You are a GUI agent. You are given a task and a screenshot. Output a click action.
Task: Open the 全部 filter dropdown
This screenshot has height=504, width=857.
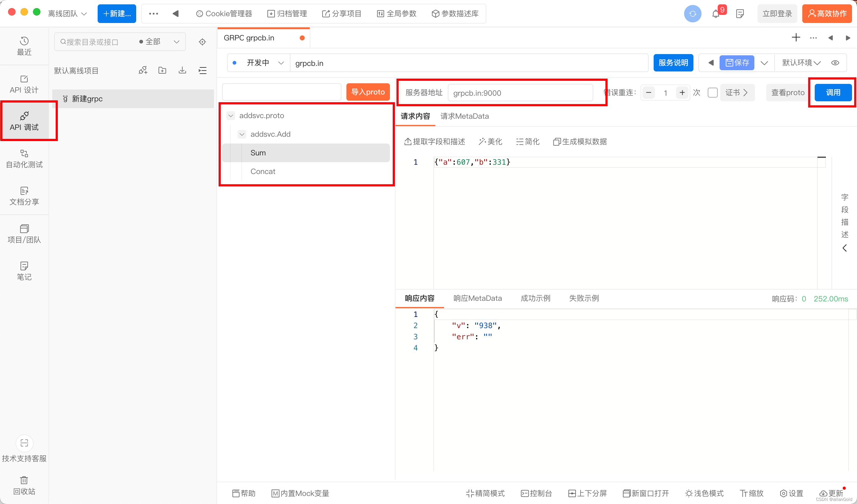(x=159, y=41)
